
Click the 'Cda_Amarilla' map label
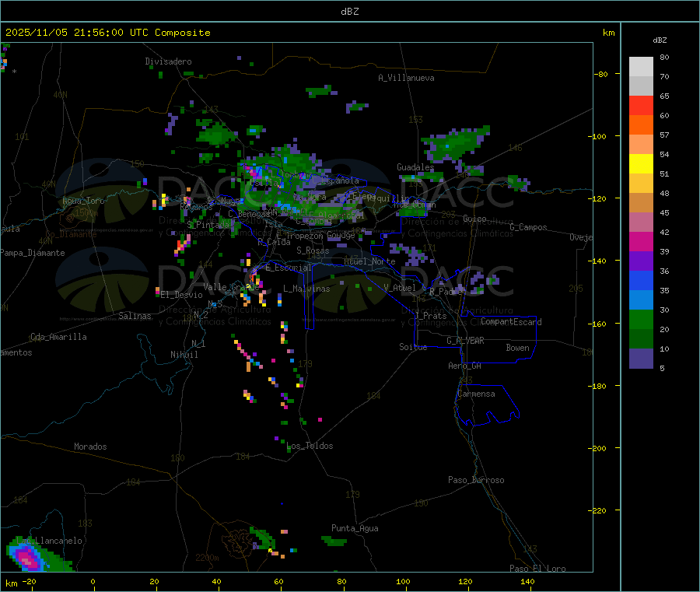point(58,337)
